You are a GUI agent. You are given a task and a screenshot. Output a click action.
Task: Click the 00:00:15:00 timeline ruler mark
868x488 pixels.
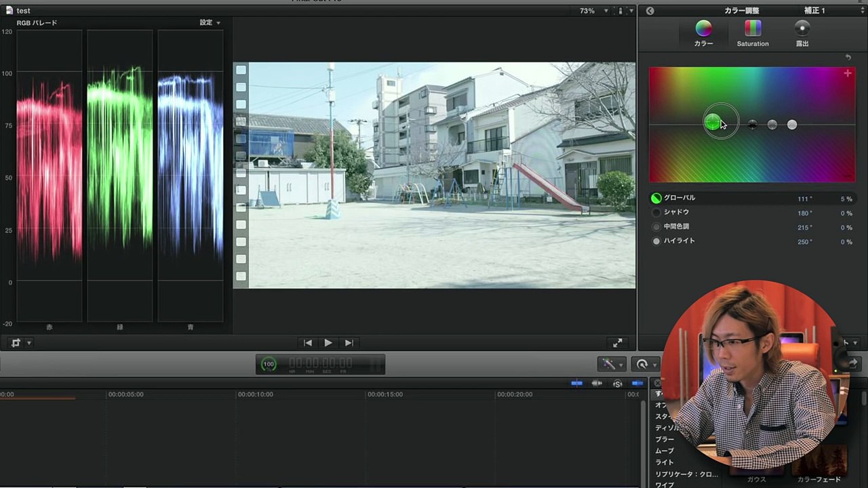click(x=385, y=394)
